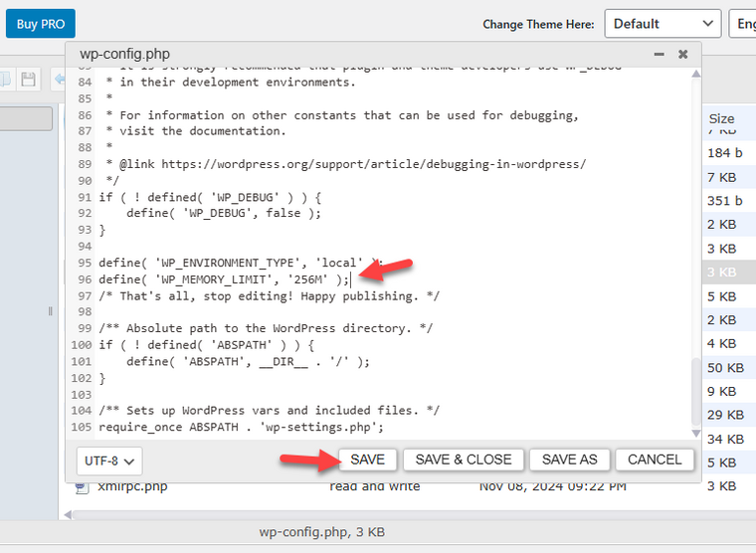Click the 'Absolute path to the WordPress directory' comment
Screen dimensions: 756x553
(x=266, y=329)
